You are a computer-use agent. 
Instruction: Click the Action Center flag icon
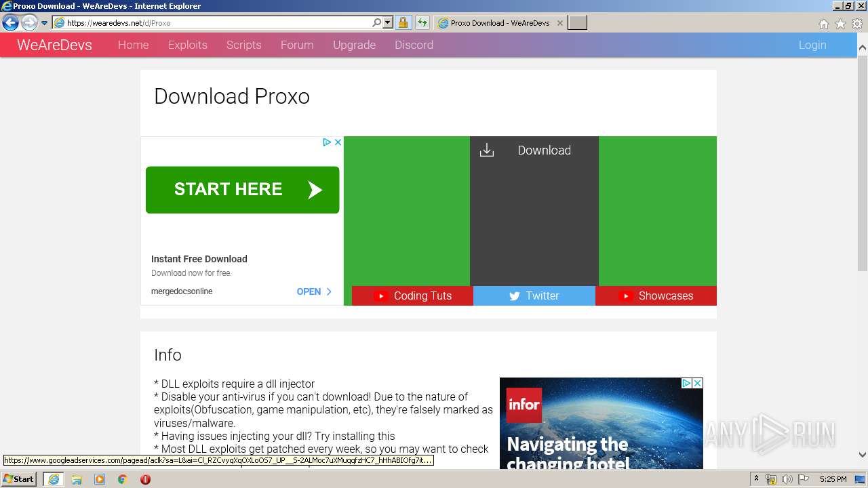coord(803,479)
